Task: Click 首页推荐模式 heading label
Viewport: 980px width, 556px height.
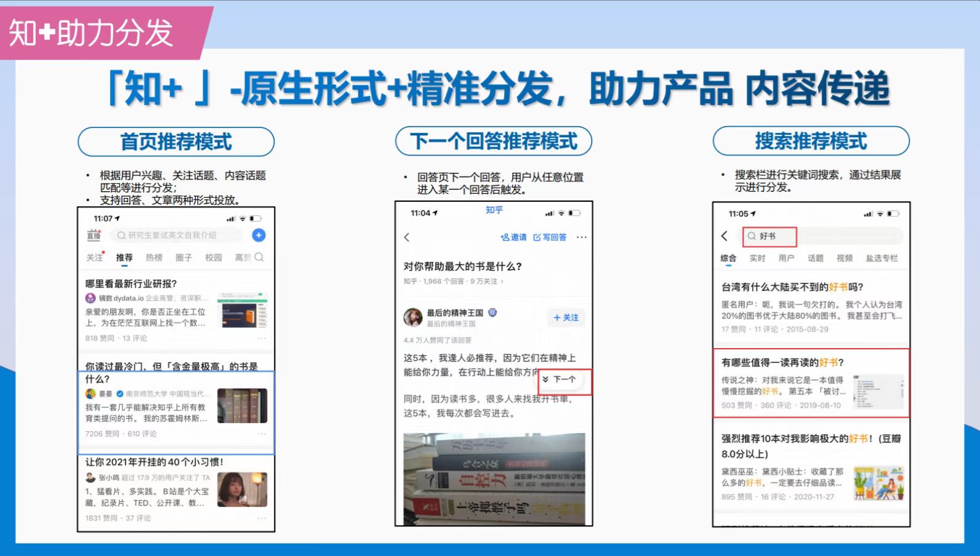Action: click(176, 141)
